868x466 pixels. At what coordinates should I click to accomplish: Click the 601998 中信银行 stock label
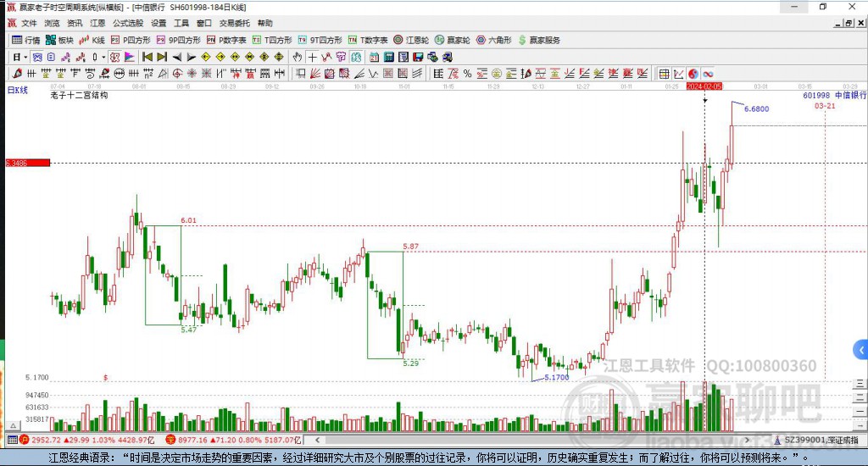[834, 95]
